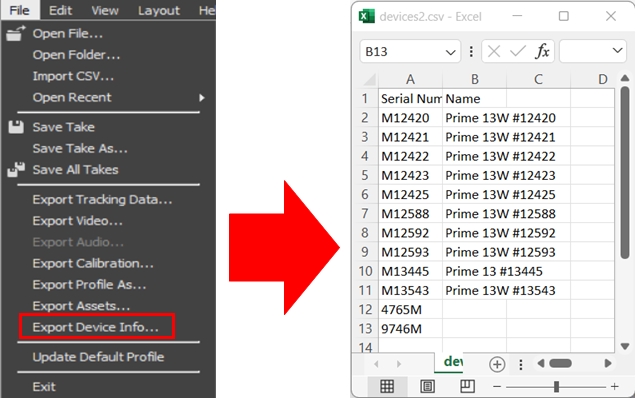Click previous sheet navigation arrow

tap(376, 364)
